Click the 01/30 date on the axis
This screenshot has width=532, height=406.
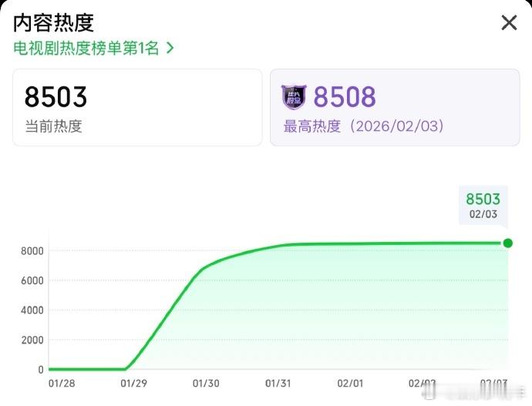(x=206, y=384)
